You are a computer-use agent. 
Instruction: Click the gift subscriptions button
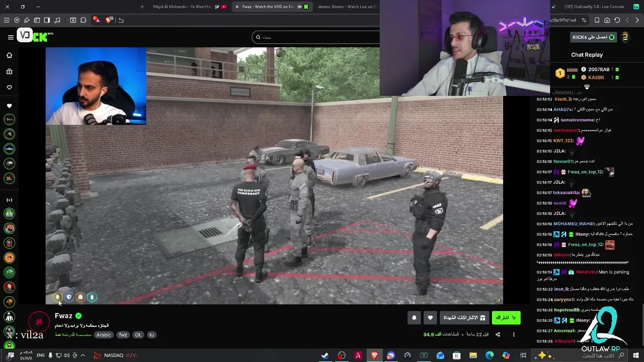point(464,318)
